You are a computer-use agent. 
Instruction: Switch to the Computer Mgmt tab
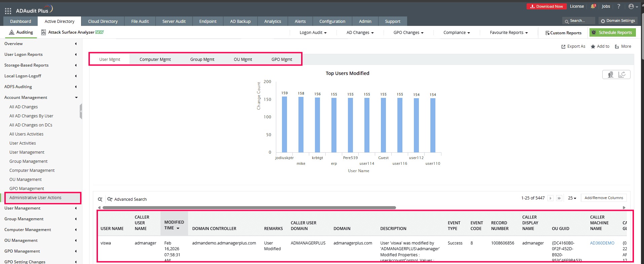pyautogui.click(x=155, y=60)
